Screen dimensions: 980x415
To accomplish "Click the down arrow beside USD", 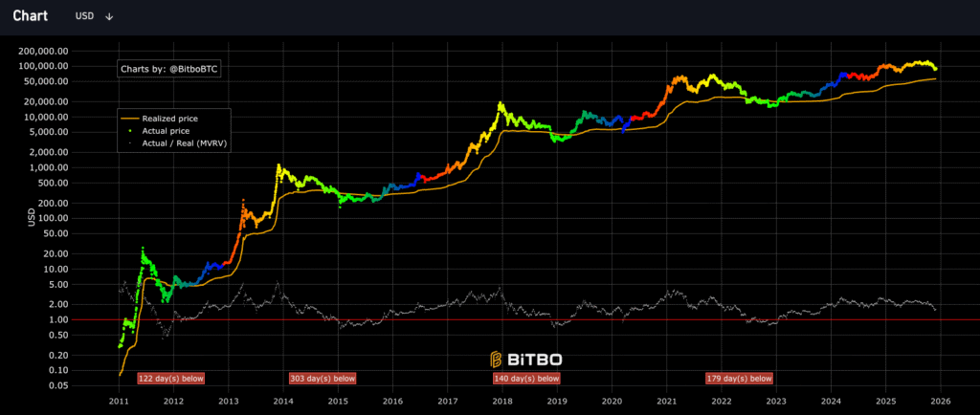I will tap(109, 16).
